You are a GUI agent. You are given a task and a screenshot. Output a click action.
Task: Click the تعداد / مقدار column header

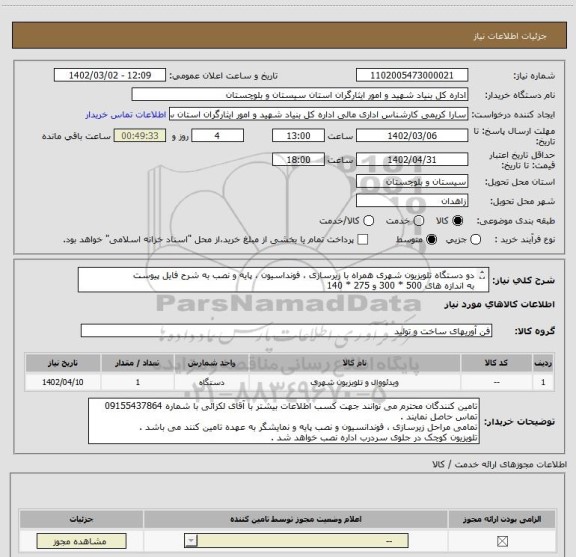tap(137, 363)
